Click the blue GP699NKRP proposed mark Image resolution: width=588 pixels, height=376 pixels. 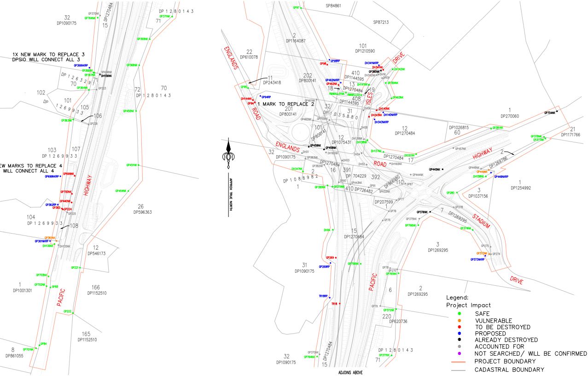[52, 176]
